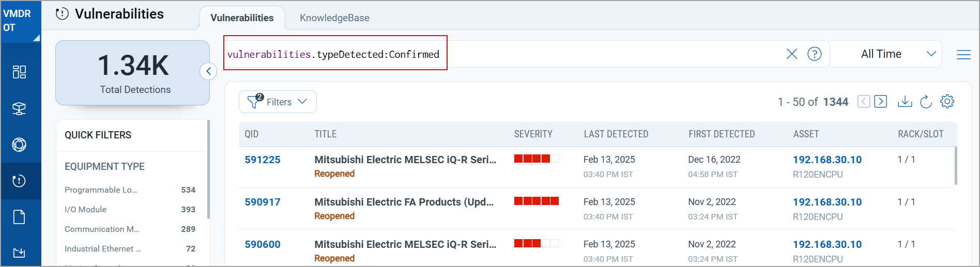Open the reports document sidebar icon
980x267 pixels.
19,217
